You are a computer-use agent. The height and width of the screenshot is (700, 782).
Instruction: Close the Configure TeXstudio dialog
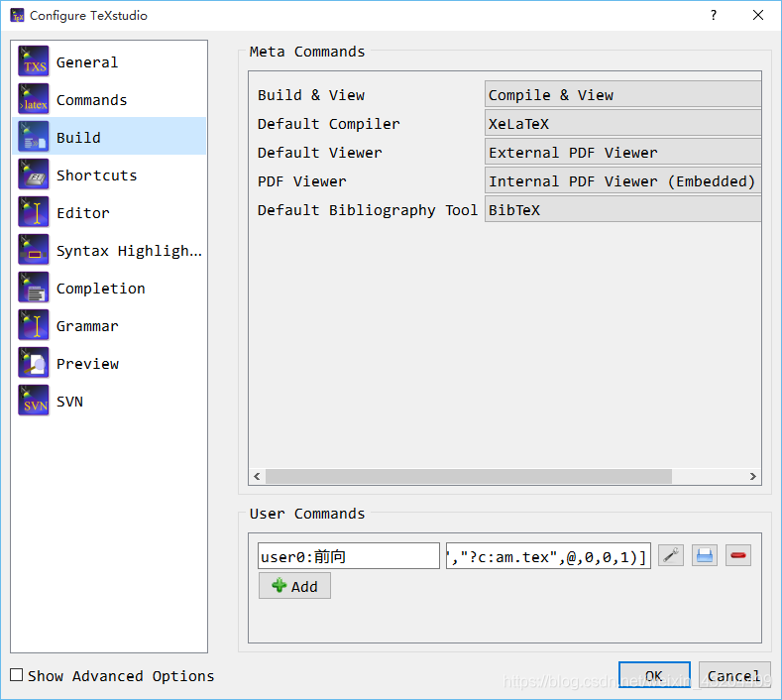click(757, 15)
